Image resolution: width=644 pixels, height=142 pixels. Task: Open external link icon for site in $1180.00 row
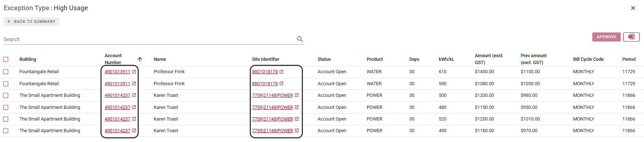tap(297, 131)
